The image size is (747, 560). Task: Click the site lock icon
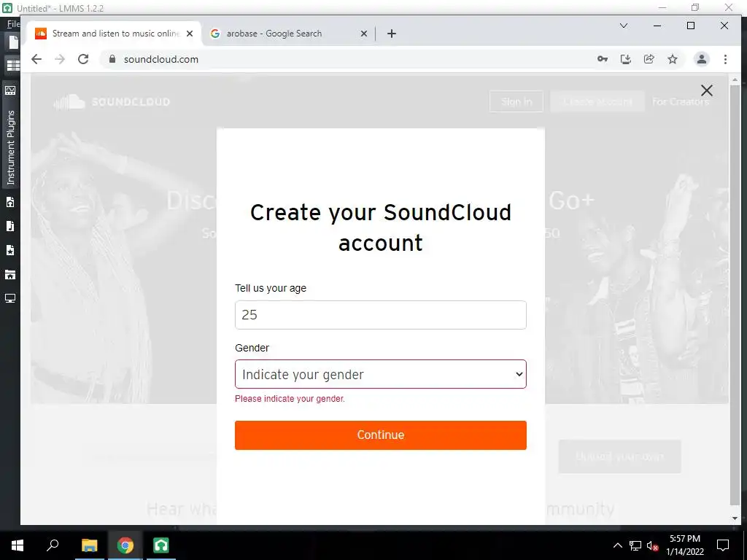(x=112, y=59)
